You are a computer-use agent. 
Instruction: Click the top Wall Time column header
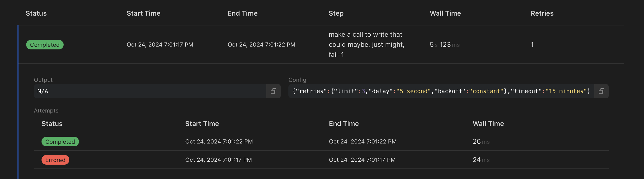click(x=445, y=13)
